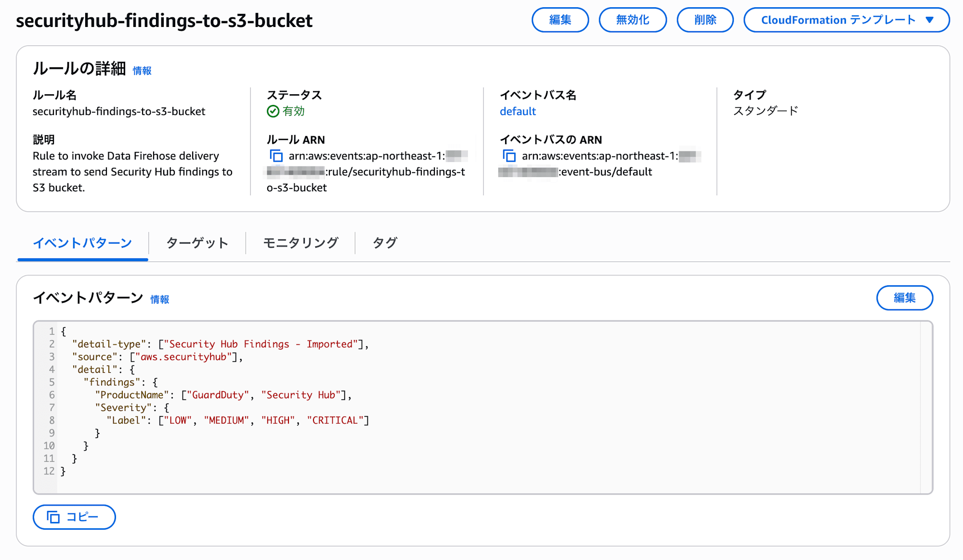This screenshot has height=560, width=963.
Task: Open the default event bus link
Action: pos(518,111)
